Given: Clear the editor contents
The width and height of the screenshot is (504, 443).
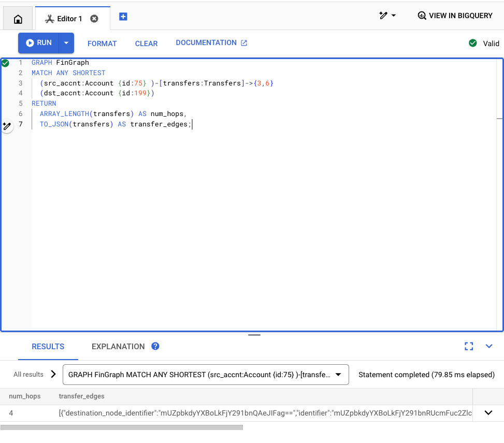Looking at the screenshot, I should (x=146, y=44).
